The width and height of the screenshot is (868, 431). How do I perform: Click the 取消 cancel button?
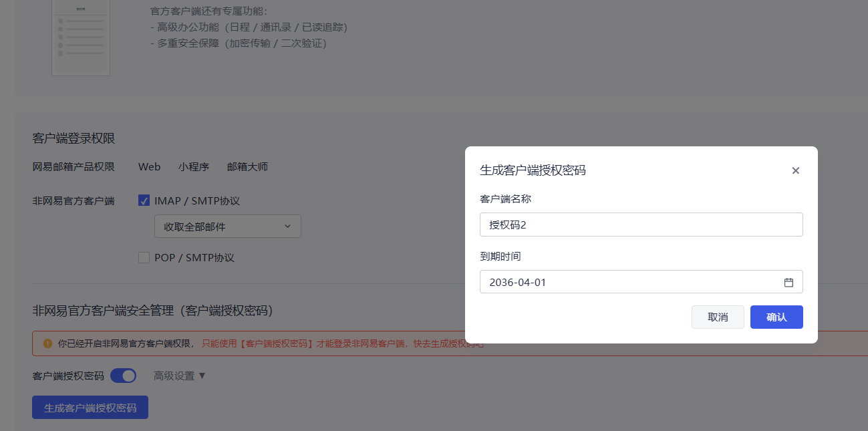[718, 317]
